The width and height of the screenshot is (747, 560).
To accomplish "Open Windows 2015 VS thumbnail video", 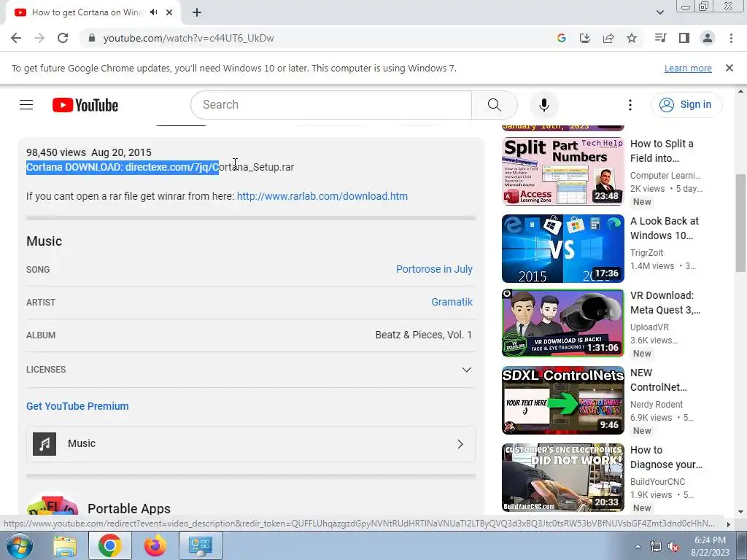I will [562, 249].
